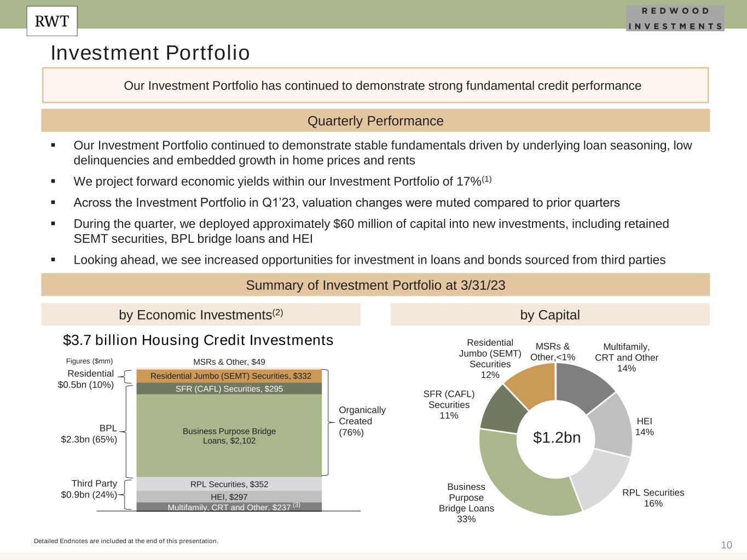747x560 pixels.
Task: Click the Residential Jumbo (SEMT) Securities bar
Action: click(229, 376)
